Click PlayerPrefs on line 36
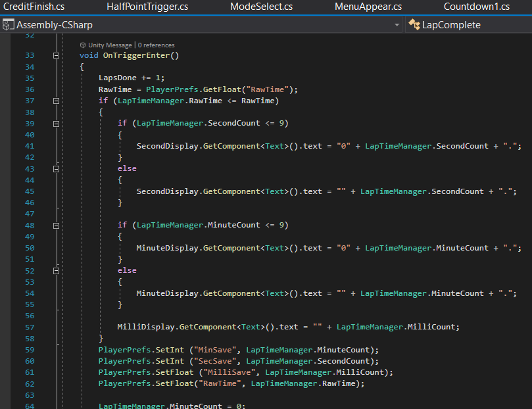This screenshot has height=409, width=532. [x=172, y=89]
